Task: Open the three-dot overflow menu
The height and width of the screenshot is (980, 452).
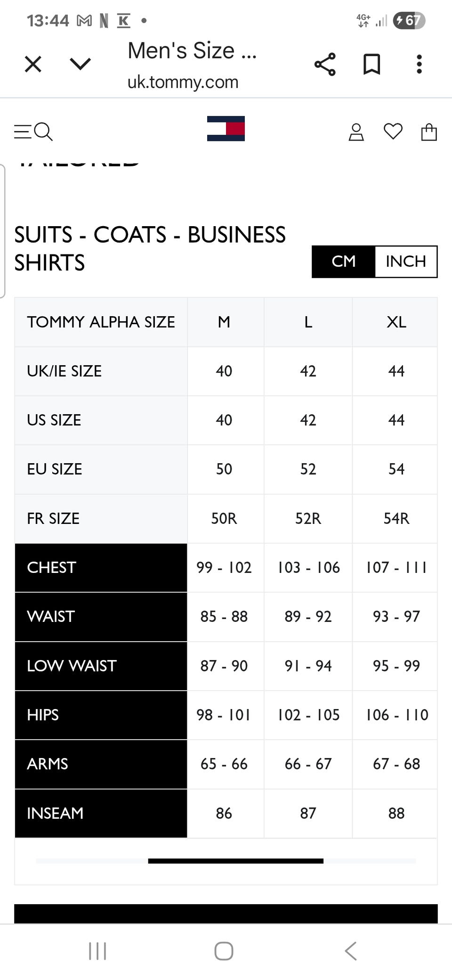Action: click(x=419, y=64)
